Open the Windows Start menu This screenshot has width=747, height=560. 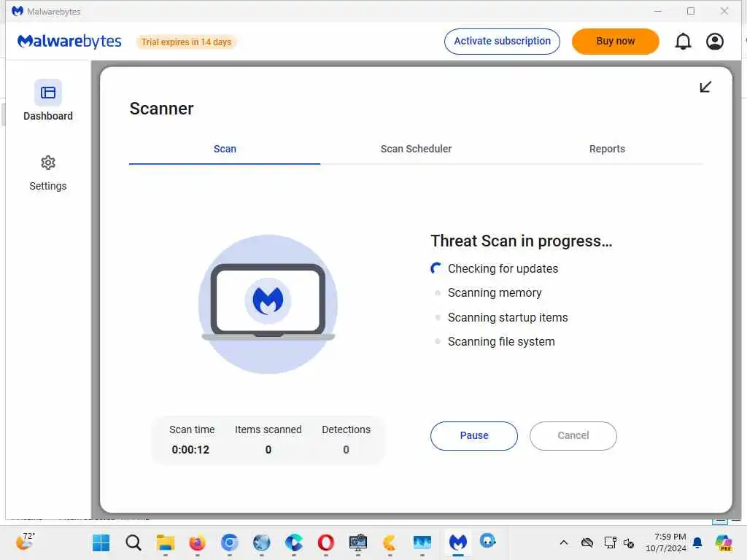(101, 542)
